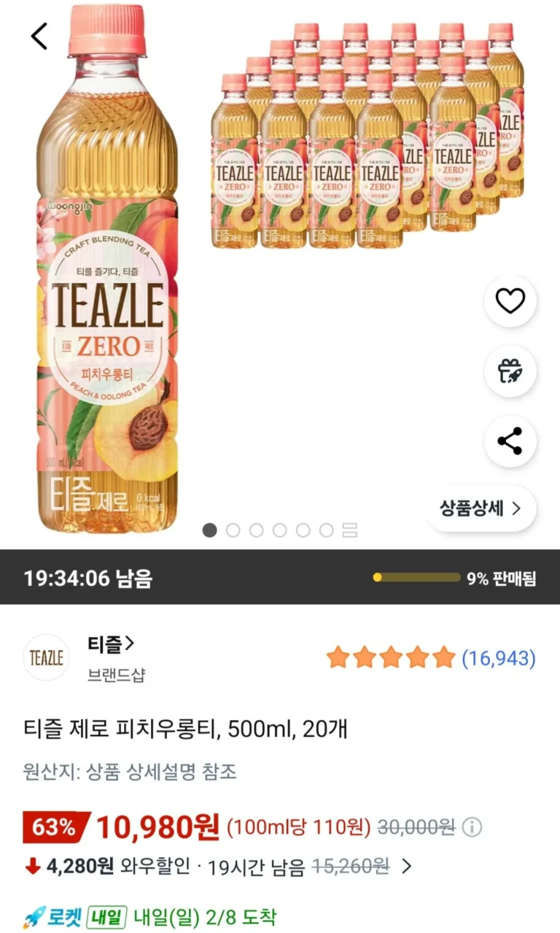Tap the 20-bottle pack product image
560x933 pixels.
point(367,136)
